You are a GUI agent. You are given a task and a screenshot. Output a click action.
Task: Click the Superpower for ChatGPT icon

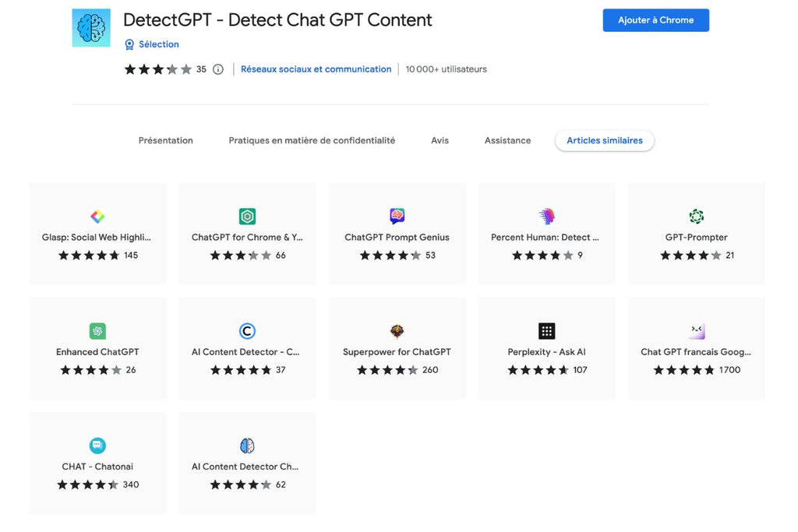click(397, 331)
